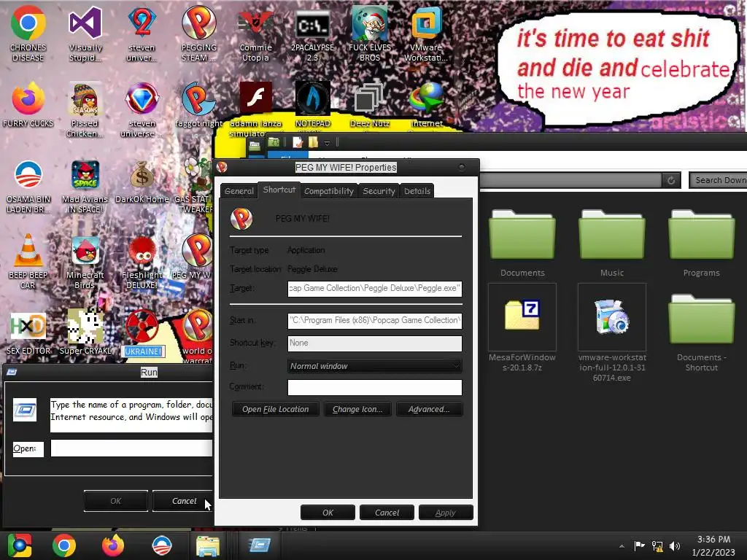
Task: Click the Firefox icon in the taskbar
Action: [x=113, y=545]
